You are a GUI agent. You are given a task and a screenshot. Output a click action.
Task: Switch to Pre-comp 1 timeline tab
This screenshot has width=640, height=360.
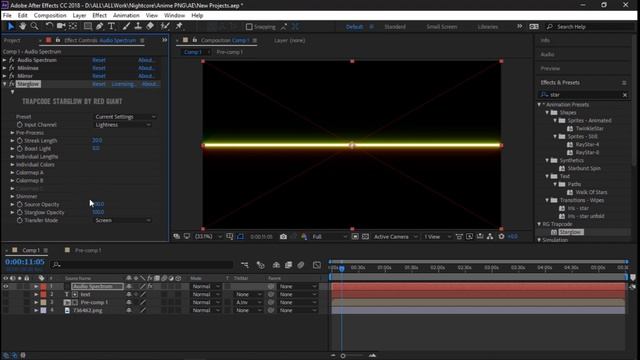coord(88,250)
